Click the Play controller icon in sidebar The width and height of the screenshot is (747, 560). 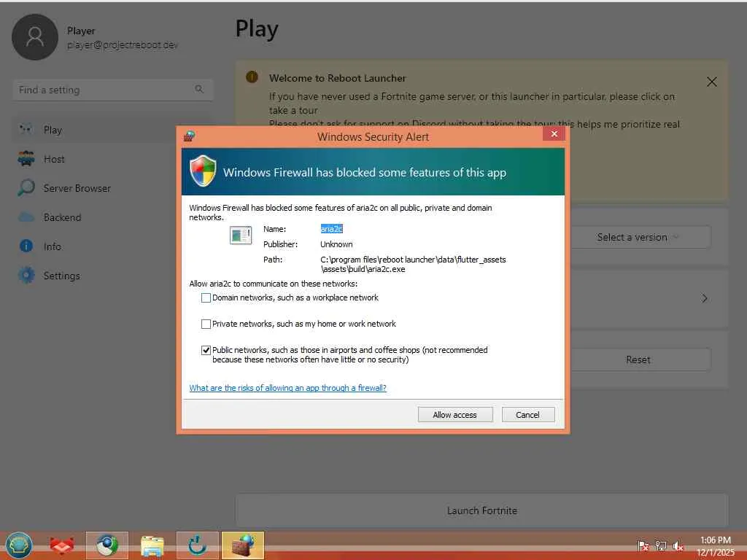(x=26, y=129)
